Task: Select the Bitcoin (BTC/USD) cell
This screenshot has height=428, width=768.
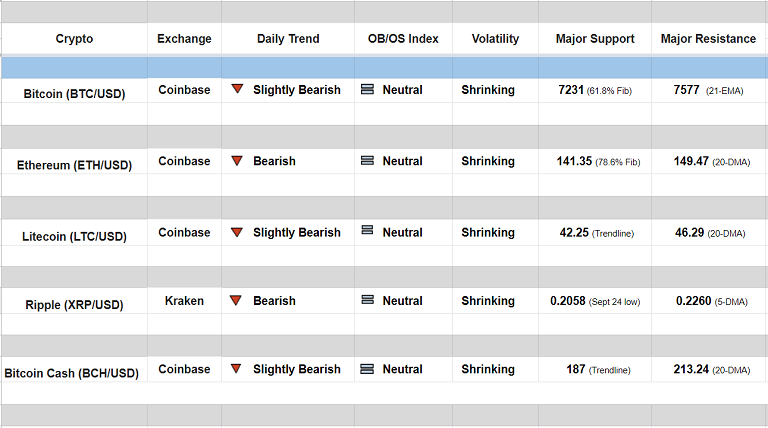Action: (73, 93)
